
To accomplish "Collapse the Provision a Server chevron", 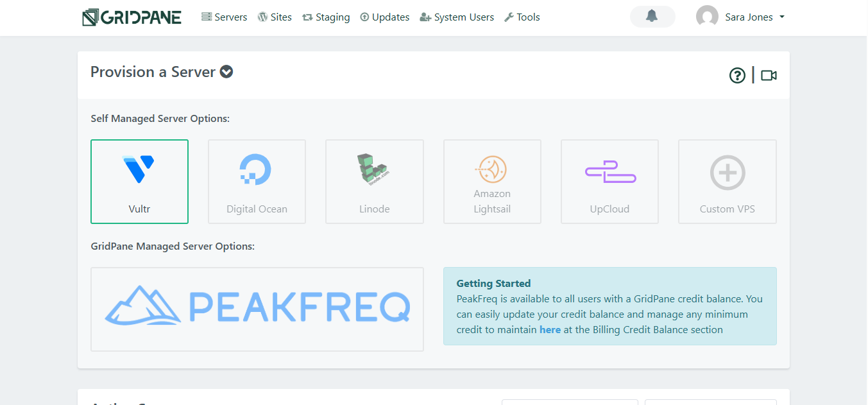I will [226, 72].
